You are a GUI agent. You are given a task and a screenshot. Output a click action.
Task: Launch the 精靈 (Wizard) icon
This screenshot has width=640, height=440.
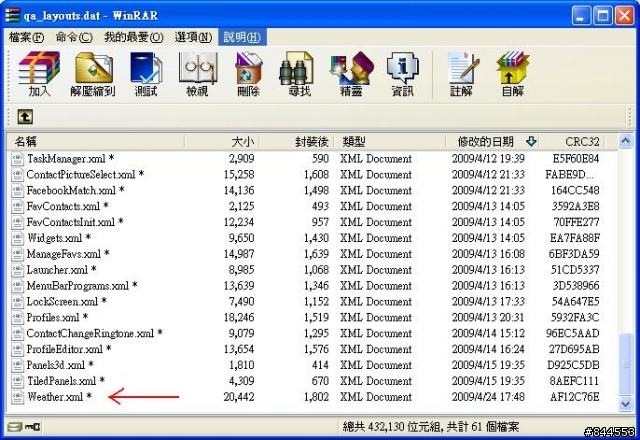pyautogui.click(x=351, y=73)
